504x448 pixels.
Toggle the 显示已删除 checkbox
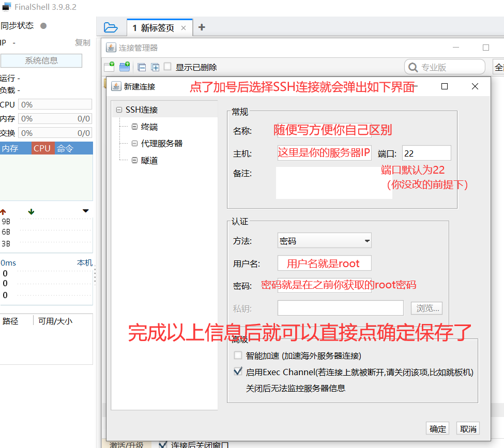167,67
